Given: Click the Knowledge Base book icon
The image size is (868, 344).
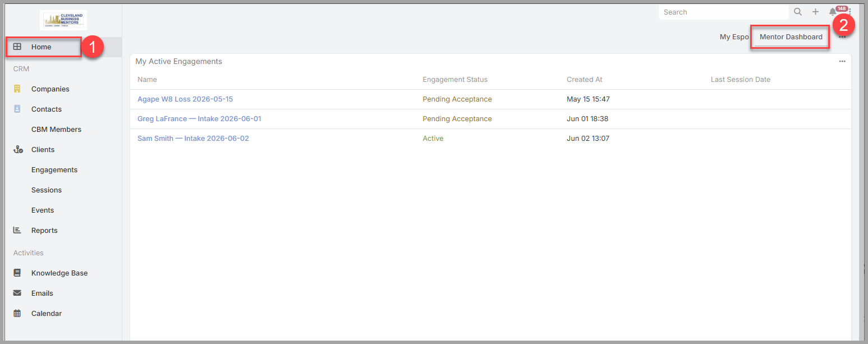Looking at the screenshot, I should [x=17, y=273].
